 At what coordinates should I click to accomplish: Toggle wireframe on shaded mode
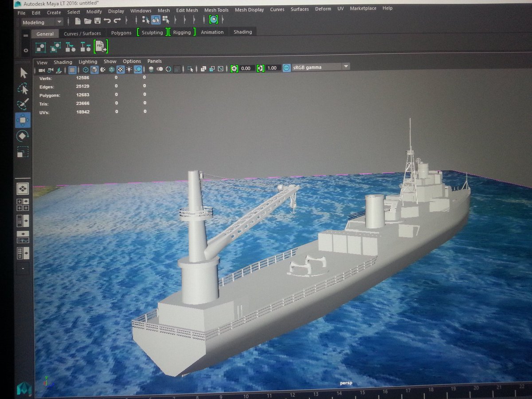[111, 70]
